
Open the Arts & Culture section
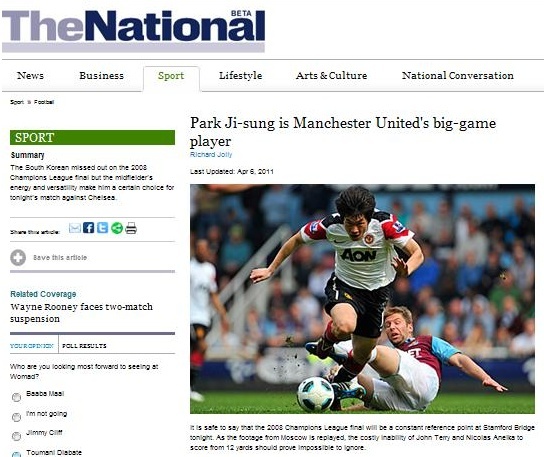coord(331,76)
